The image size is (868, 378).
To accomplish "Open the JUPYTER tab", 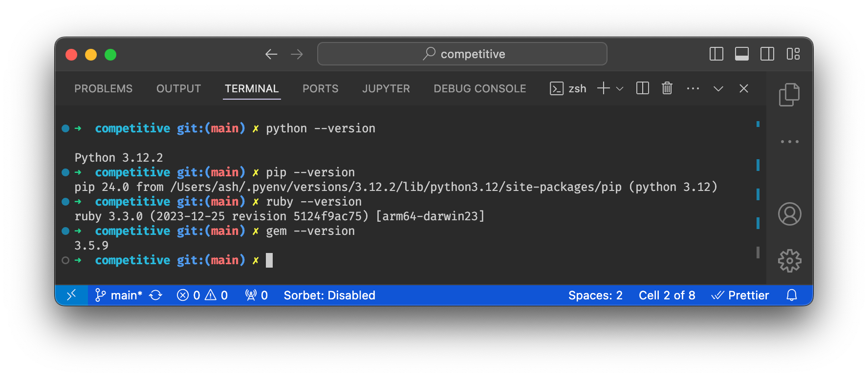I will (386, 88).
